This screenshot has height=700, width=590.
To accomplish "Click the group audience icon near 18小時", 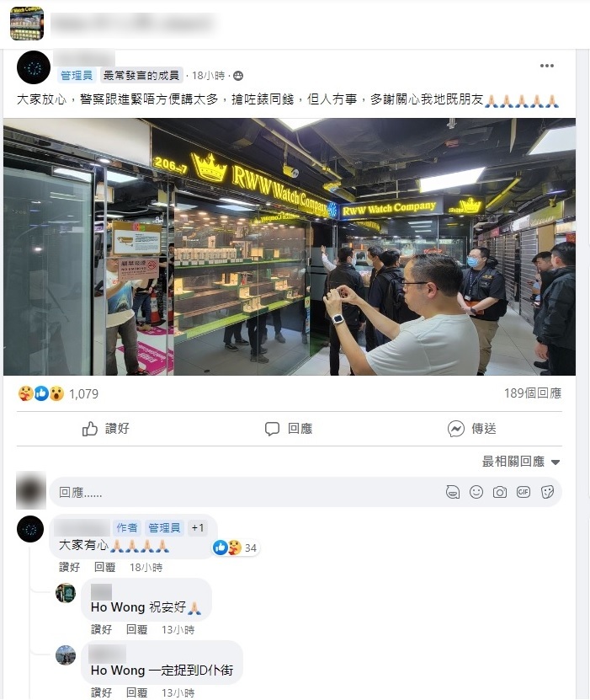I will (238, 76).
